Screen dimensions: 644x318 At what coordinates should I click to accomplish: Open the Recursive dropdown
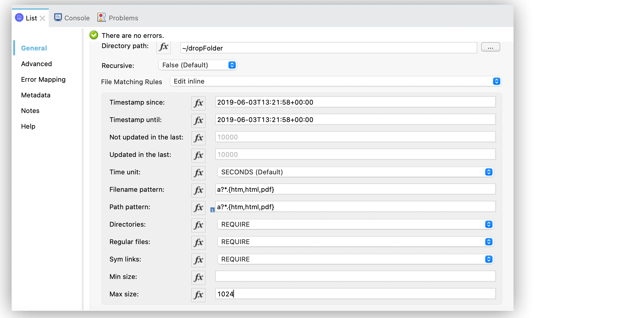coord(198,65)
